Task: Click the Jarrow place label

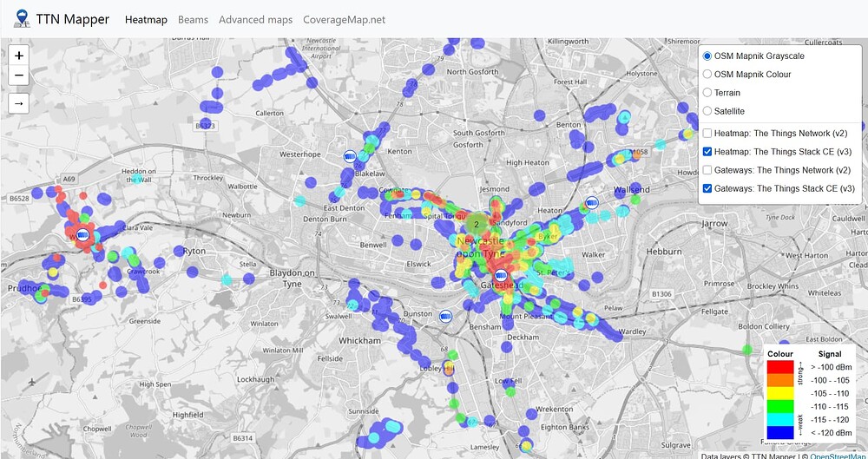Action: click(x=714, y=224)
